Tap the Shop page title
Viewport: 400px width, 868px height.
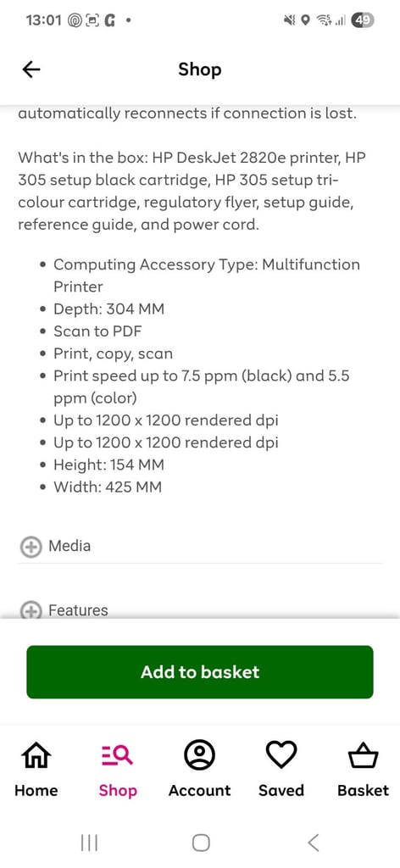click(x=200, y=70)
